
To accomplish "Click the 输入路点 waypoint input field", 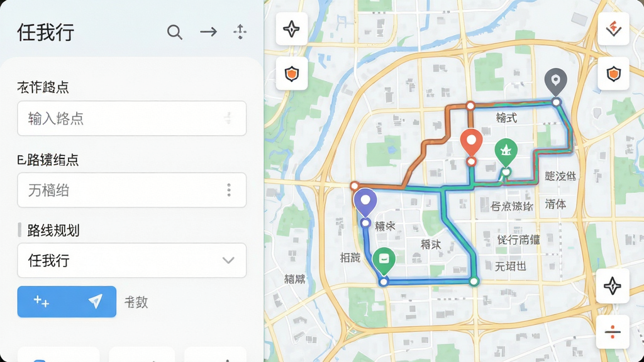I will 132,118.
